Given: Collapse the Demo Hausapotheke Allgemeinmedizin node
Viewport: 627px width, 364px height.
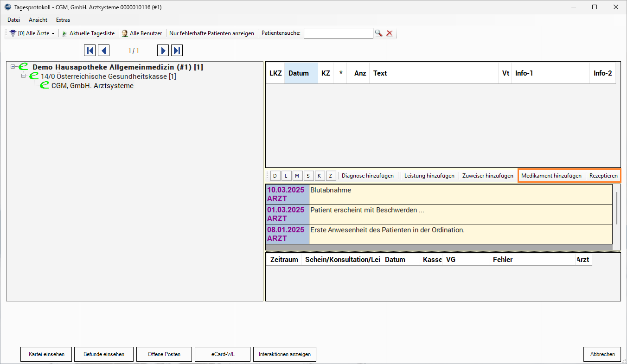Looking at the screenshot, I should click(x=13, y=67).
